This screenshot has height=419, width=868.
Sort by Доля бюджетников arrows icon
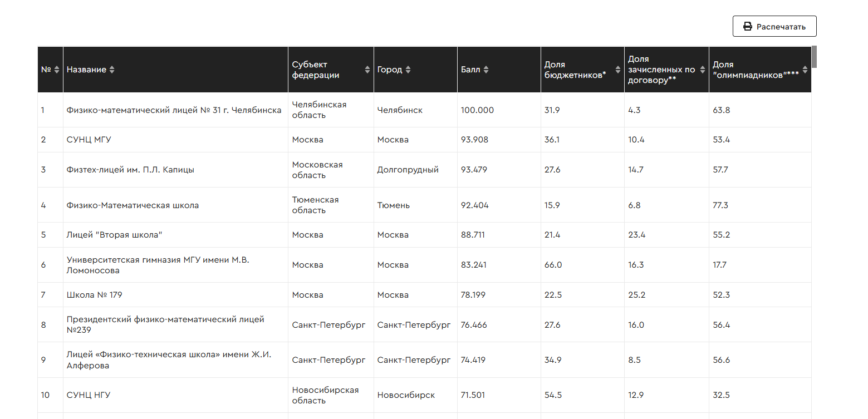coord(618,70)
